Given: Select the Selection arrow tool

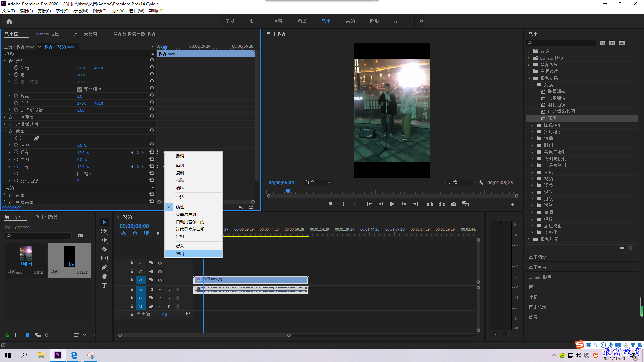Looking at the screenshot, I should (x=104, y=222).
